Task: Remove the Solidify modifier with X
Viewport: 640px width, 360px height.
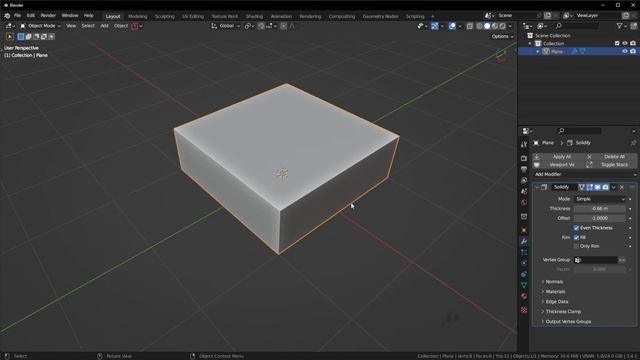Action: tap(622, 187)
